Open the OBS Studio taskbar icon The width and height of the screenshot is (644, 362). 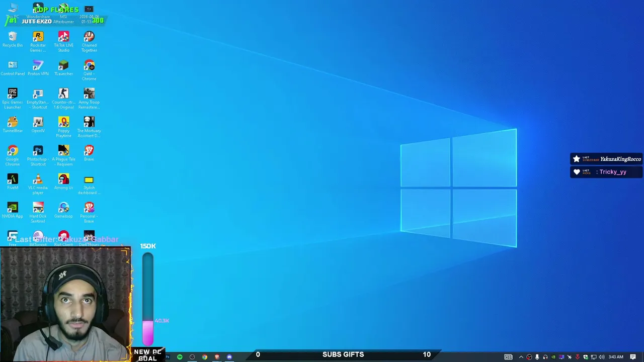click(192, 357)
